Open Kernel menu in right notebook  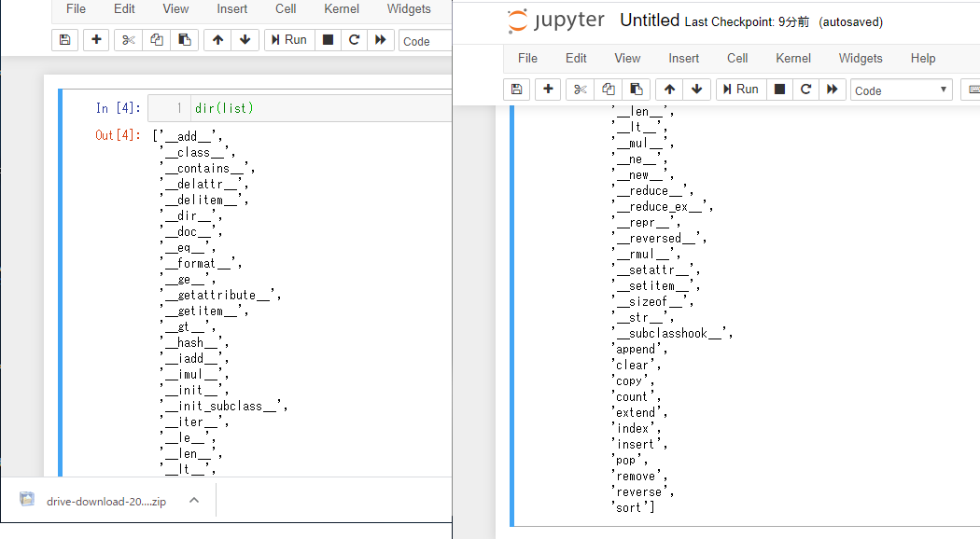793,58
